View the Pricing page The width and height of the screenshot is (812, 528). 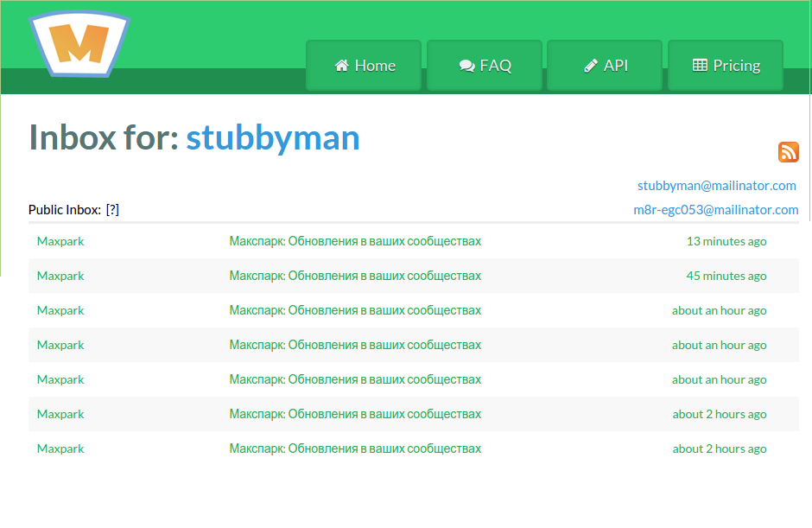pyautogui.click(x=726, y=66)
